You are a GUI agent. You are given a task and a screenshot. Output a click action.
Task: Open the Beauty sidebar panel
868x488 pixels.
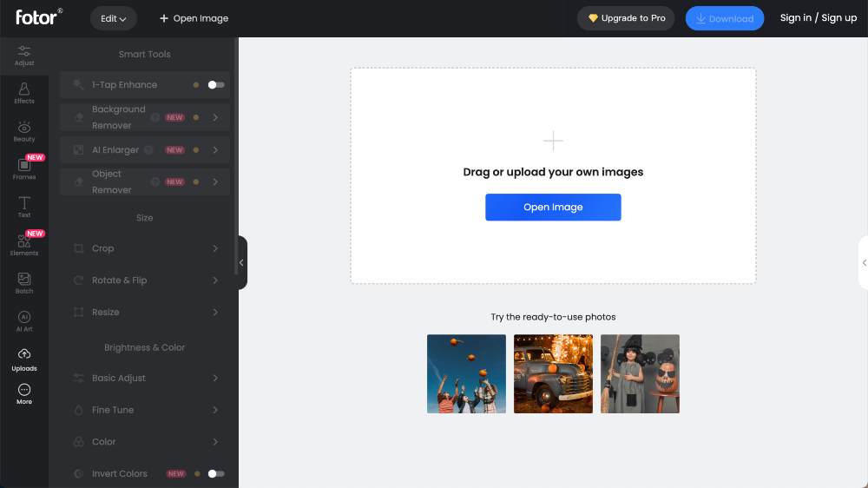click(x=23, y=132)
